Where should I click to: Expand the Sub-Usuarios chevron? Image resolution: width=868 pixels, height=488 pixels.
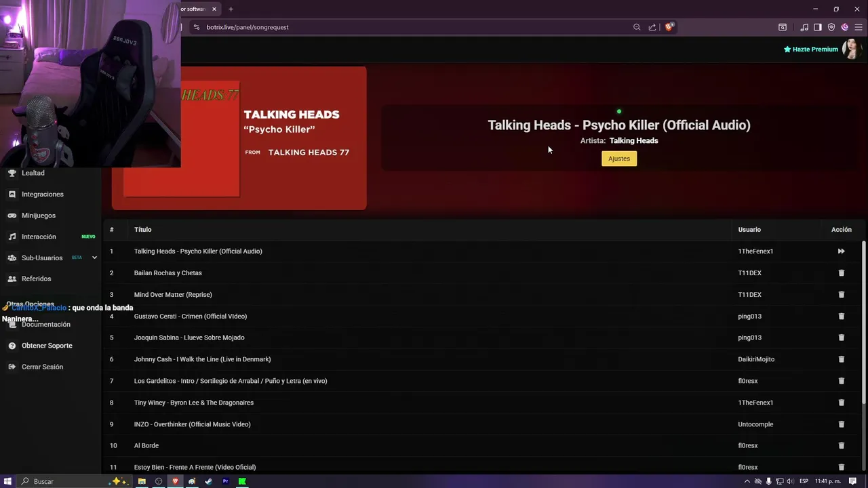click(94, 258)
